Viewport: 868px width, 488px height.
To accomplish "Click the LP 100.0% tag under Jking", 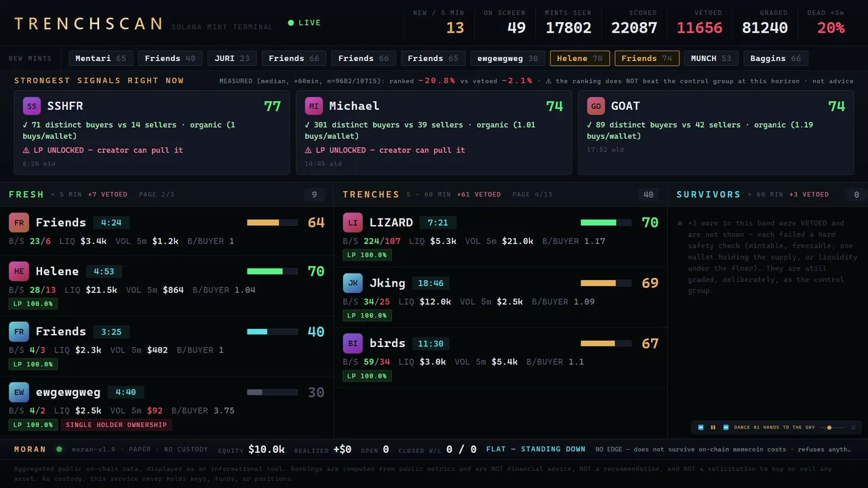I will [367, 315].
